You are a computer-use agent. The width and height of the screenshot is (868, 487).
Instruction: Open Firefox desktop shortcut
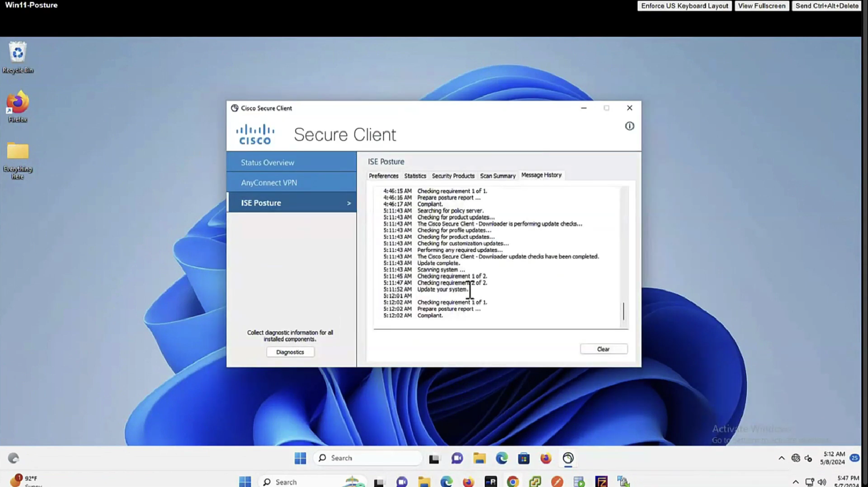click(17, 103)
